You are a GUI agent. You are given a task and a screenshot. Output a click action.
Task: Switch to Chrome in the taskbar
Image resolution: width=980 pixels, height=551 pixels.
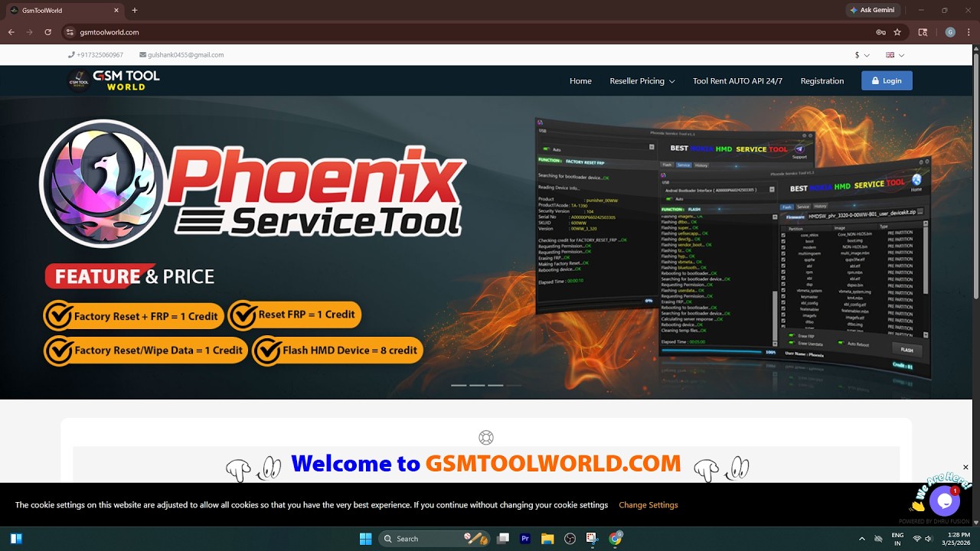tap(615, 539)
